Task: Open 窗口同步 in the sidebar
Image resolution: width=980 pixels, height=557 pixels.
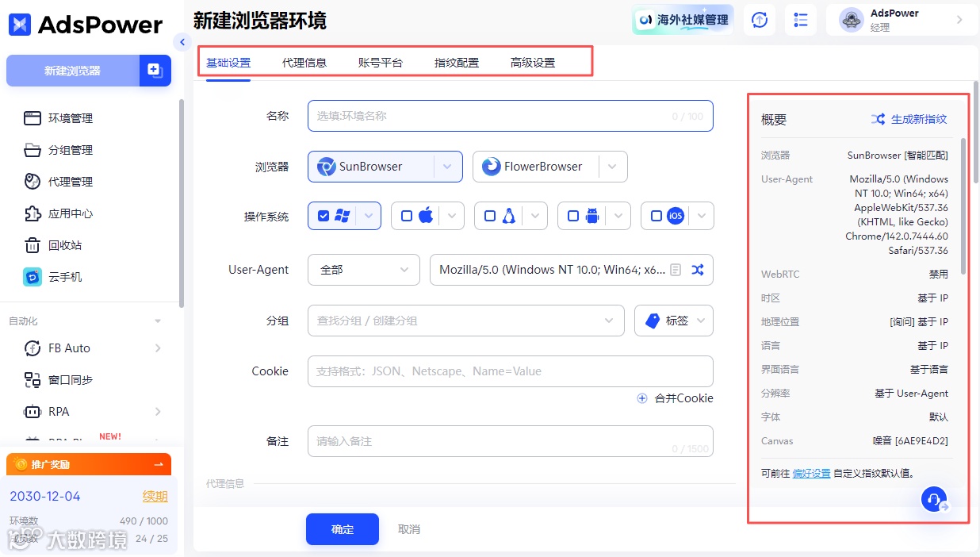Action: (x=70, y=380)
